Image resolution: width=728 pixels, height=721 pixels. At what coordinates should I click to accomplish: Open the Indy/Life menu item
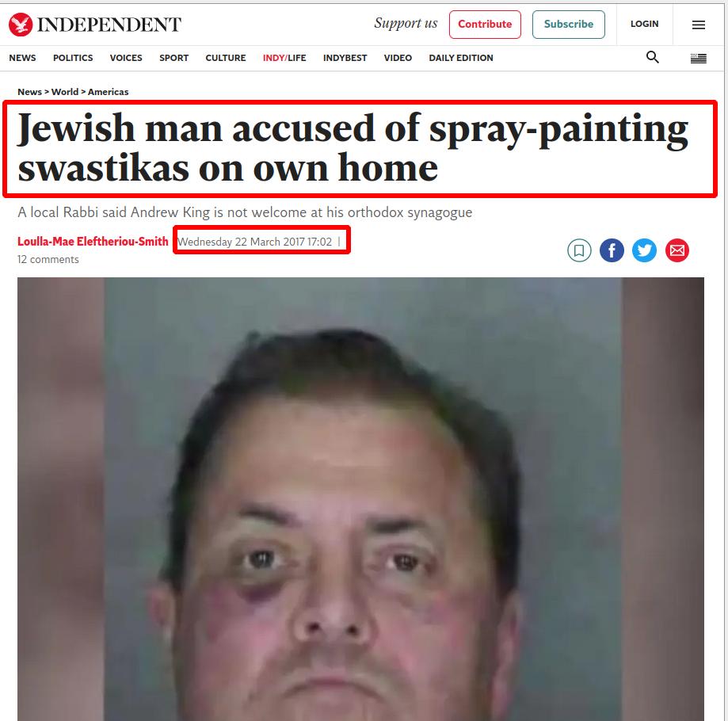click(284, 58)
